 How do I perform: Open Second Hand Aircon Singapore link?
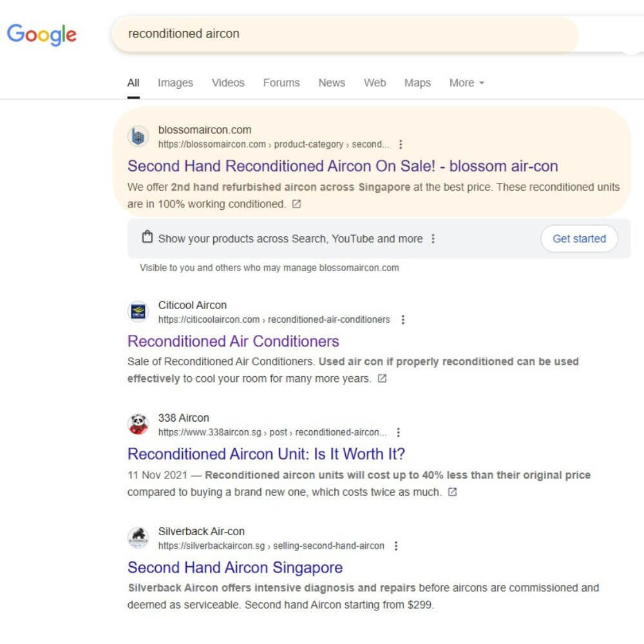235,567
